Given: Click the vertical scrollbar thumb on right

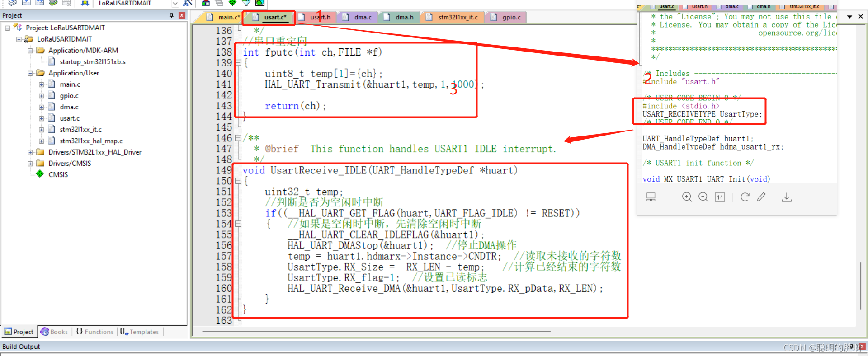Looking at the screenshot, I should [860, 286].
